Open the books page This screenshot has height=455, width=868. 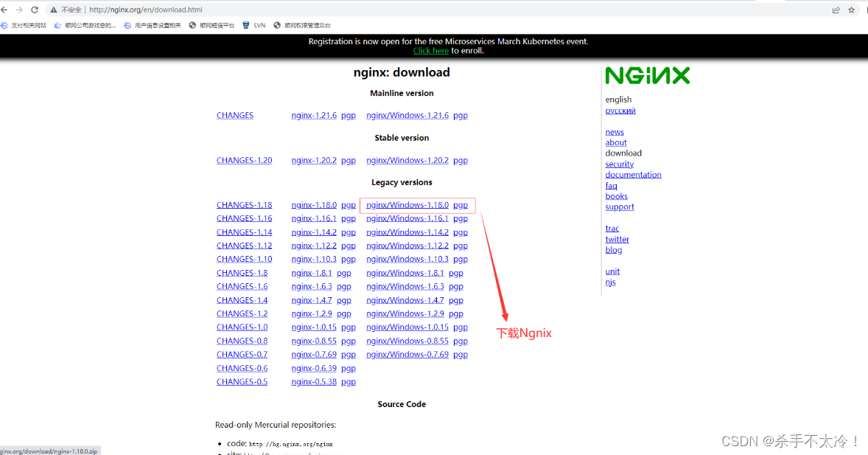(x=616, y=196)
